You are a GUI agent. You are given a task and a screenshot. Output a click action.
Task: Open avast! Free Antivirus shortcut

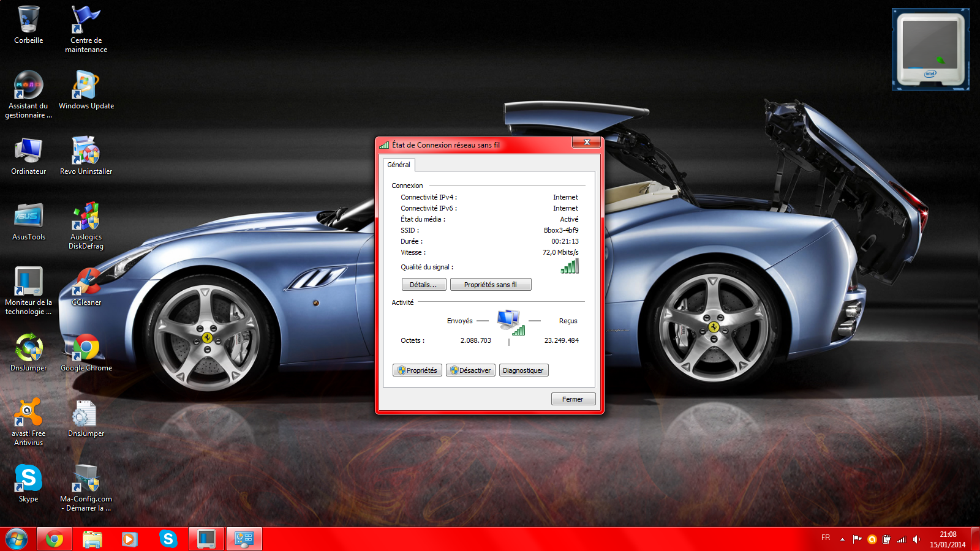point(28,422)
